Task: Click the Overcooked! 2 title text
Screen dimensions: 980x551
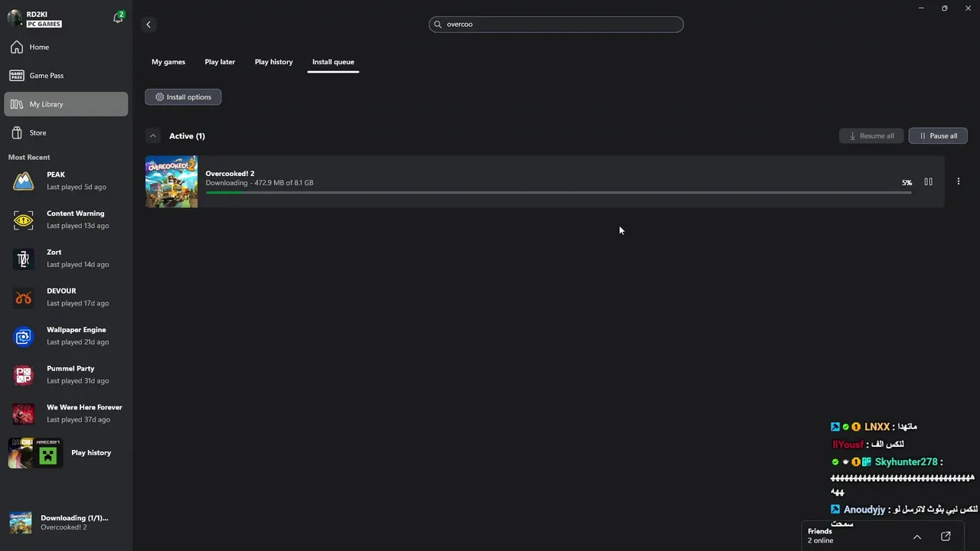Action: pyautogui.click(x=230, y=174)
